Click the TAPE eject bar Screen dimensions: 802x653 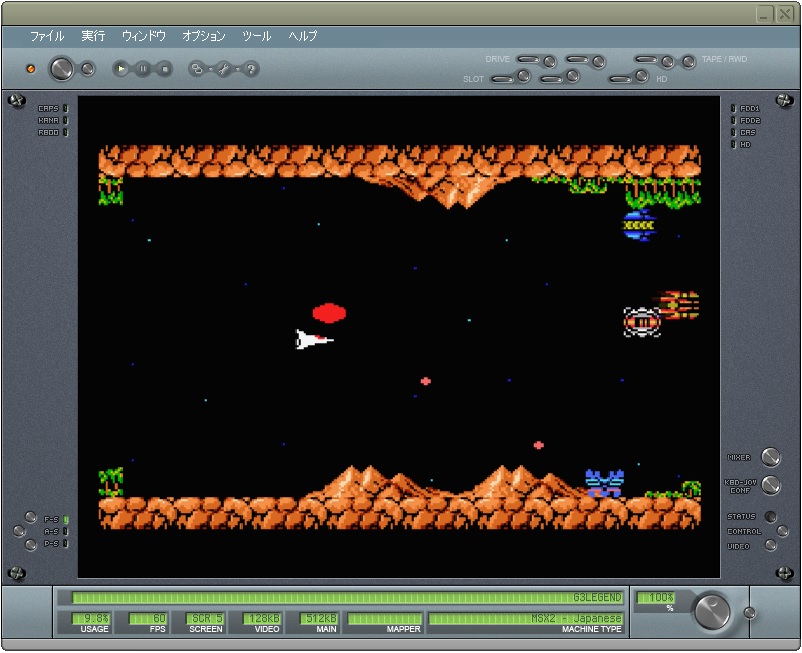646,59
